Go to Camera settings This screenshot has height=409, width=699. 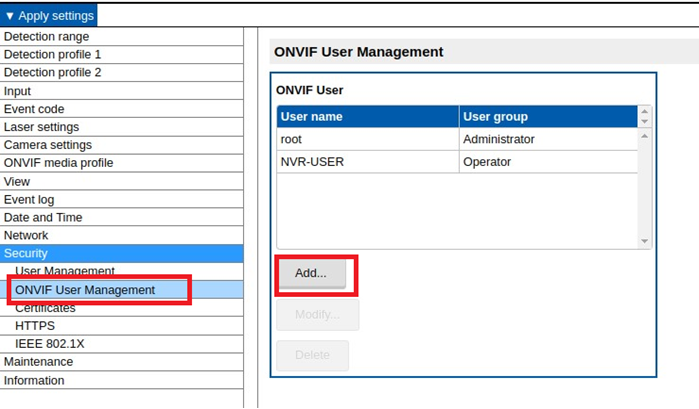click(47, 145)
